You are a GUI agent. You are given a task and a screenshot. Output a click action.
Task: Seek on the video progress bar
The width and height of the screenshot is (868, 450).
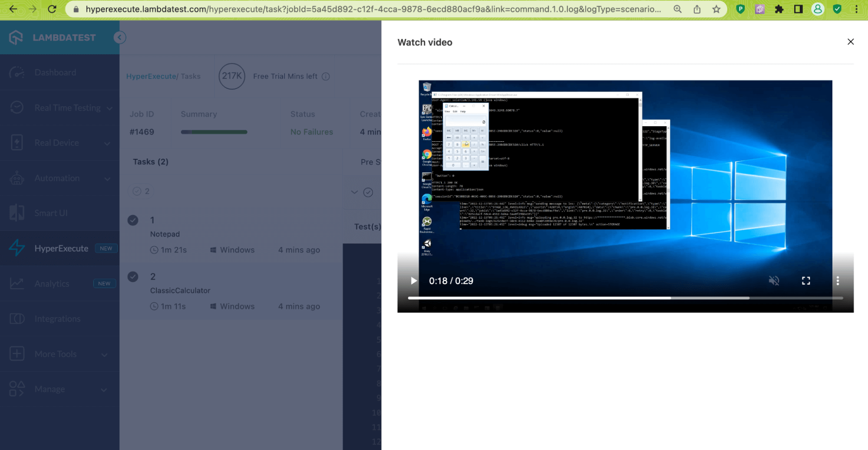click(x=625, y=298)
